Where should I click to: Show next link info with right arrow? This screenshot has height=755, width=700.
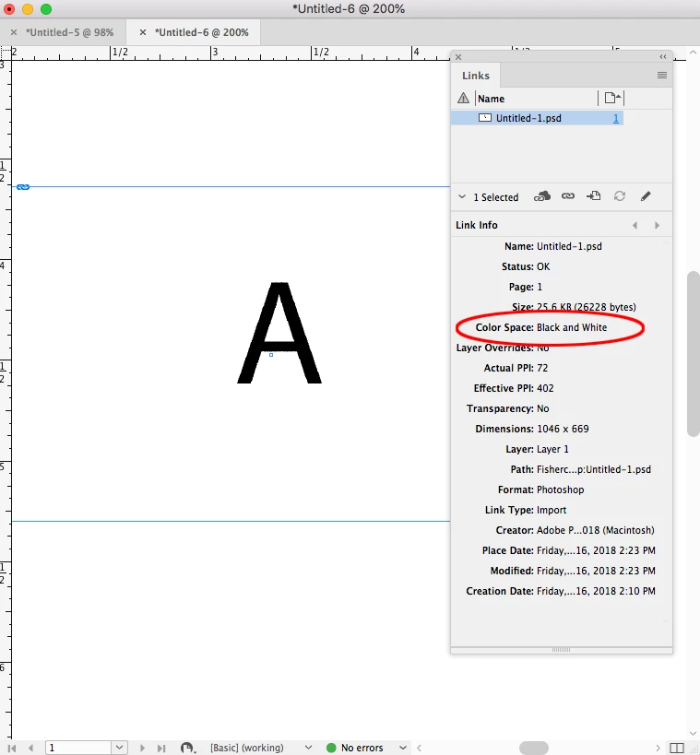click(657, 225)
